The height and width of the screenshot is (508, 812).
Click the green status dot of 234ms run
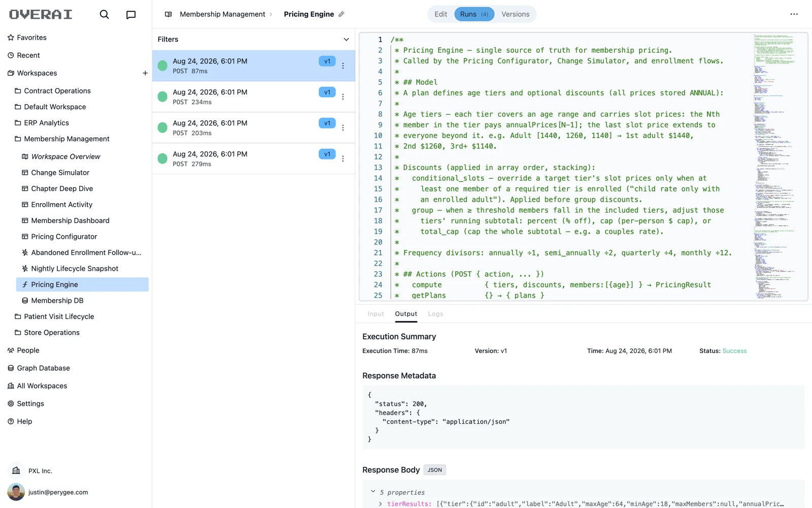coord(162,97)
